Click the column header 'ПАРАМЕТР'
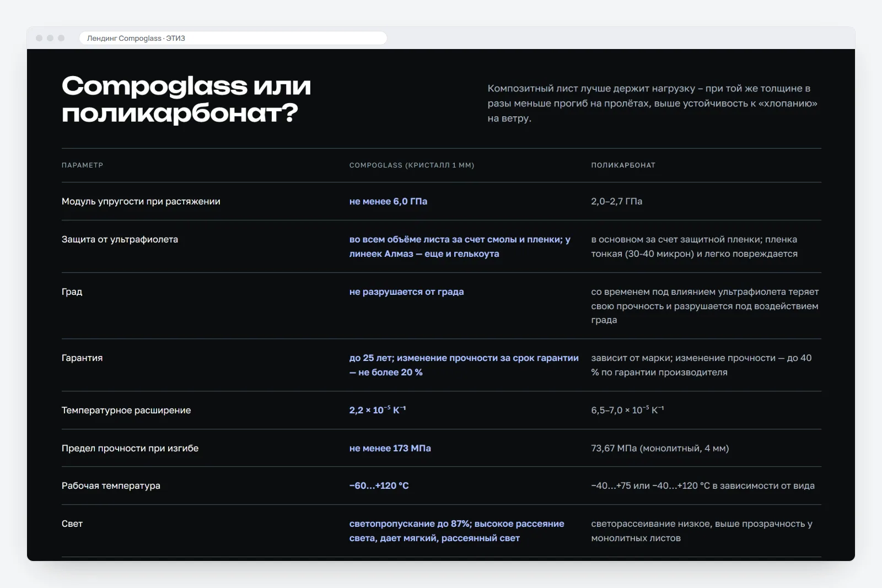Viewport: 882px width, 588px height. (x=82, y=165)
